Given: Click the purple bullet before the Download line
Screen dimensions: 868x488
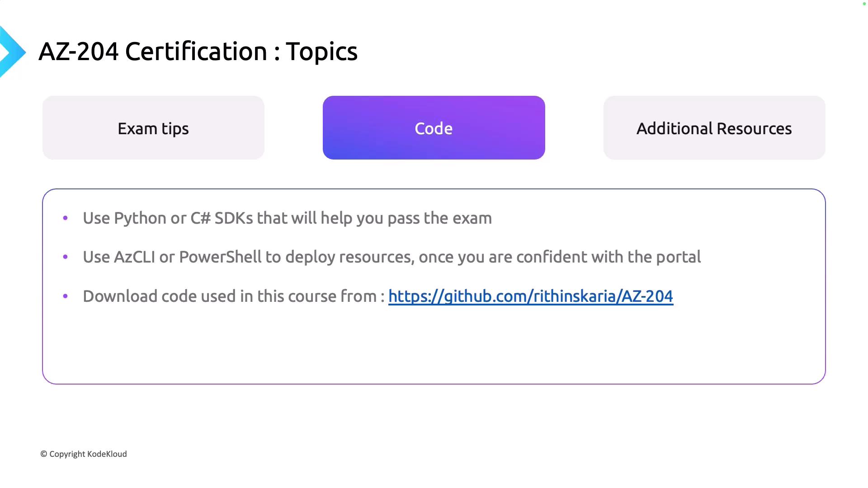Looking at the screenshot, I should [x=66, y=296].
